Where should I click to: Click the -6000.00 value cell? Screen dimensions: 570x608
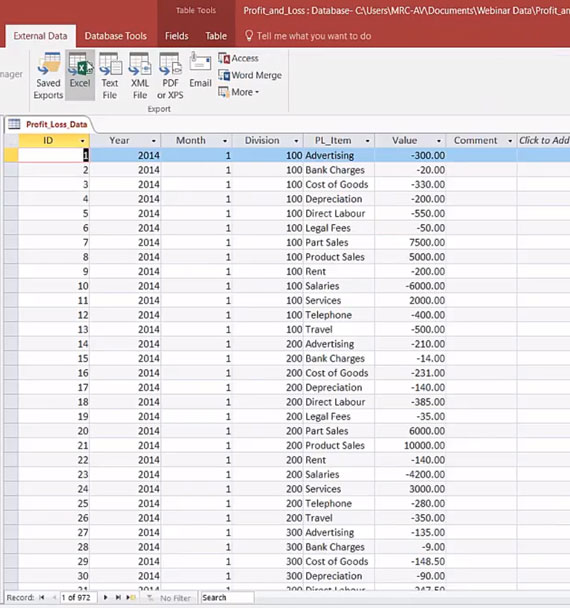(x=410, y=286)
